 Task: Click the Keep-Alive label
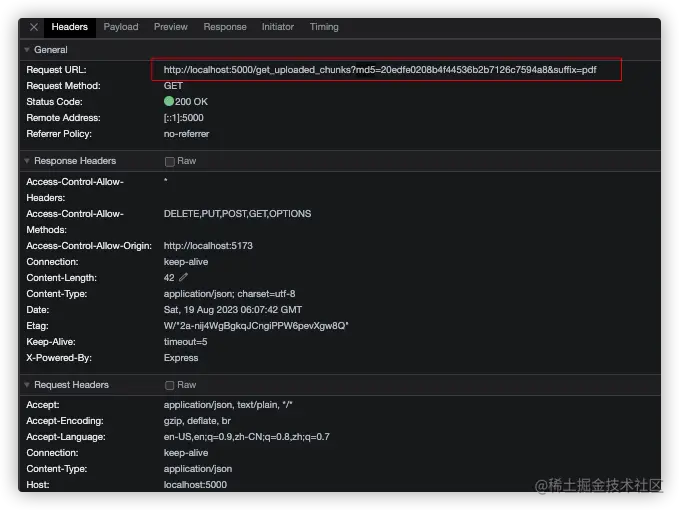point(51,342)
